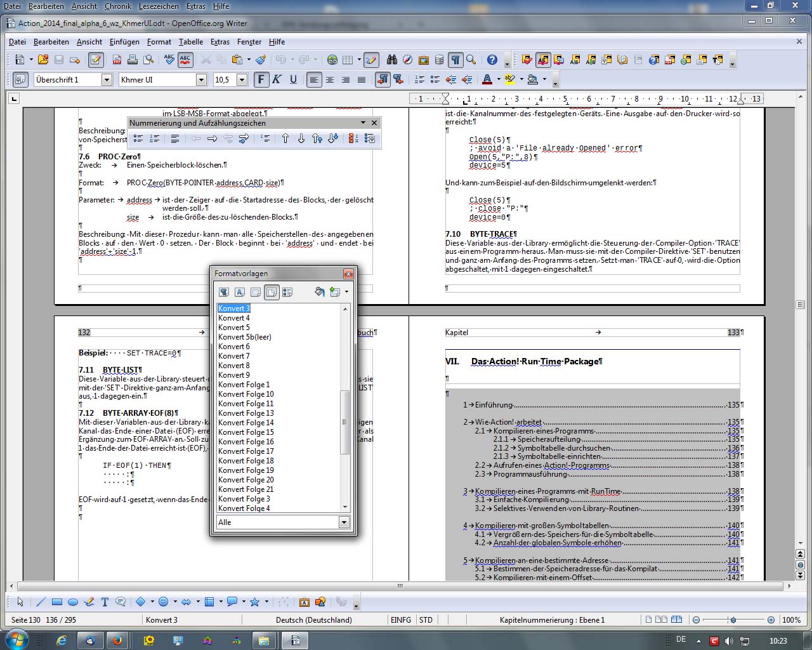This screenshot has width=812, height=650.
Task: Show character styles in Formatvorlagen
Action: 240,292
